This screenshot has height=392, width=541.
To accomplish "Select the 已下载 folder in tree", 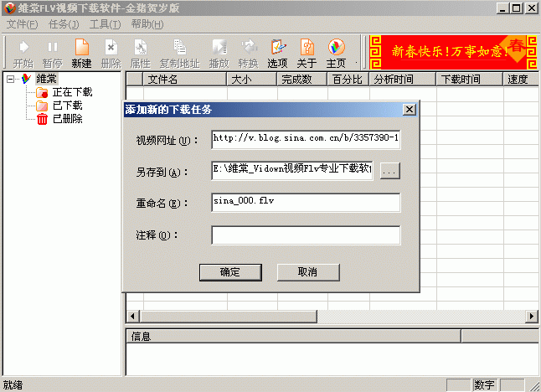I will [x=67, y=106].
